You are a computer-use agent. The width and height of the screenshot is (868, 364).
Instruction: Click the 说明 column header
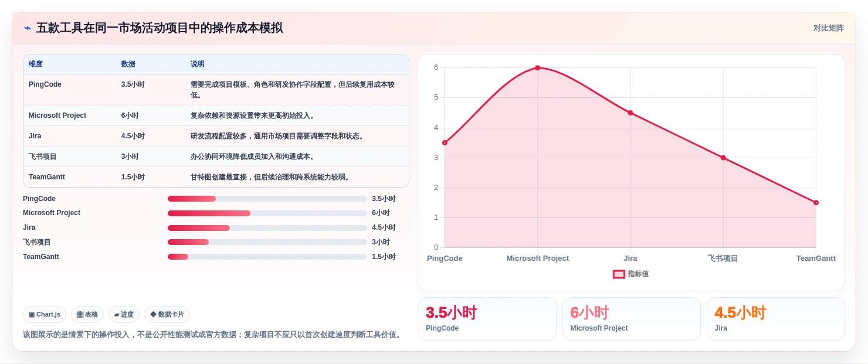pos(198,64)
